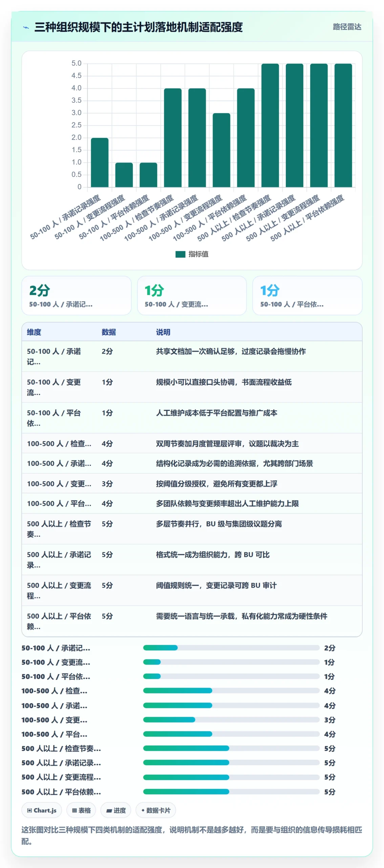Click the 500 人以上 / 平台依赖强度 chart bar
Screen dimensions: 384x868
(343, 125)
